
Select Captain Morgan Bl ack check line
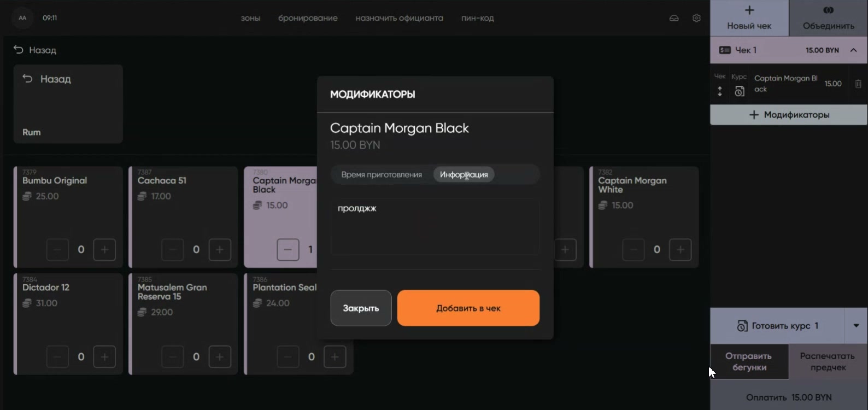click(786, 84)
